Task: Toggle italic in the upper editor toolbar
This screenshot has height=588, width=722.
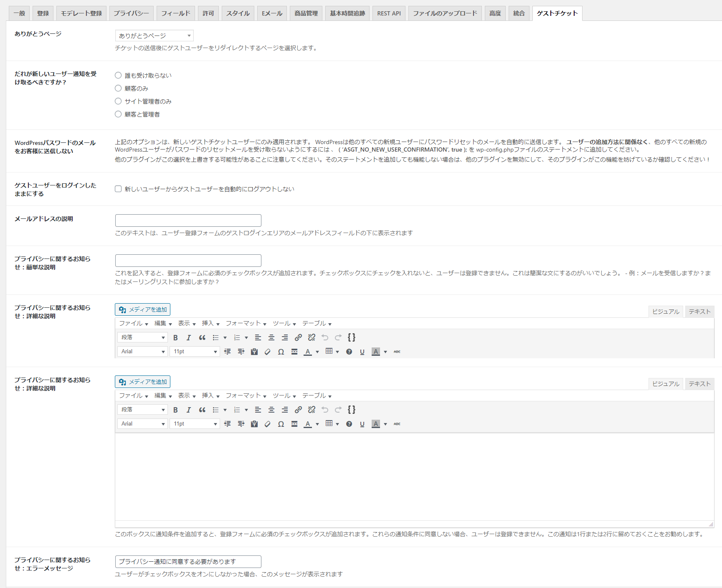Action: (188, 337)
